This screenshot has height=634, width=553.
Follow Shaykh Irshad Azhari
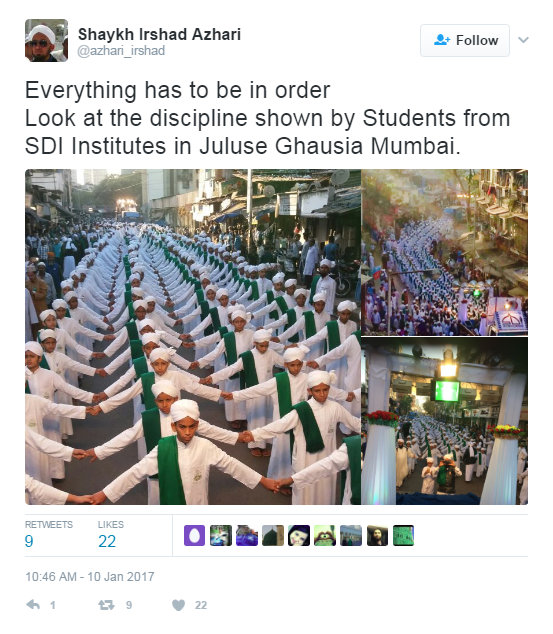pyautogui.click(x=465, y=40)
